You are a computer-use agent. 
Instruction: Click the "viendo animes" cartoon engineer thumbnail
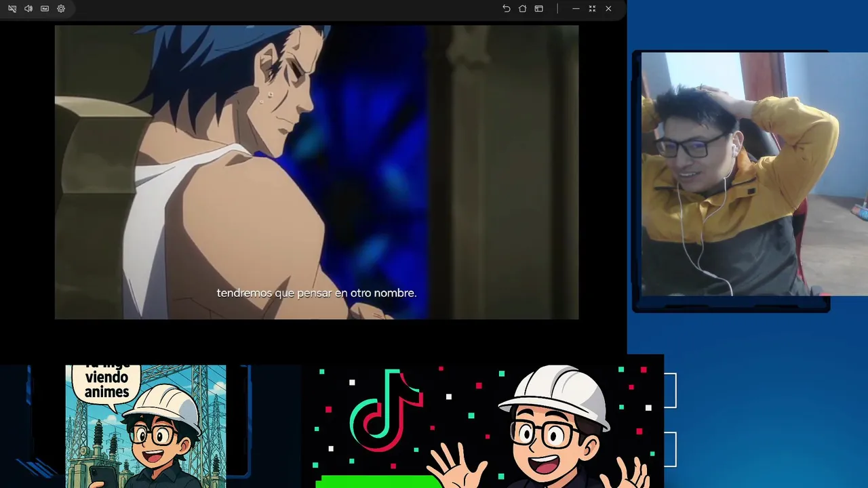(x=146, y=426)
